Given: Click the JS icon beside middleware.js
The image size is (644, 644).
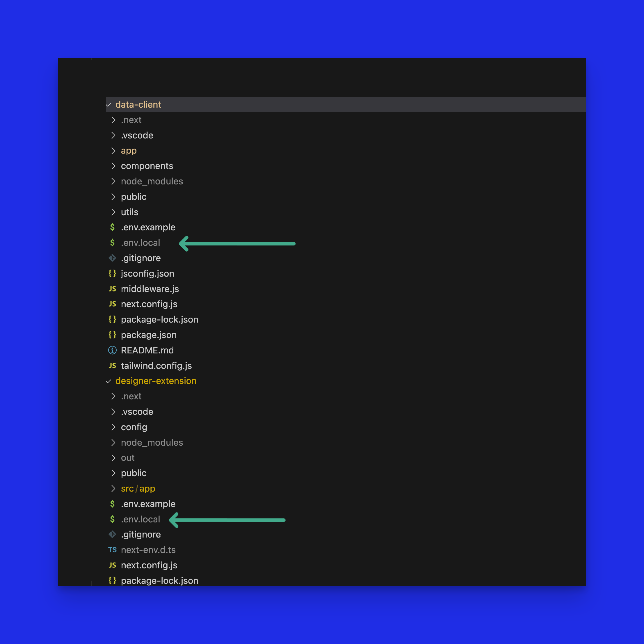Looking at the screenshot, I should pos(112,289).
